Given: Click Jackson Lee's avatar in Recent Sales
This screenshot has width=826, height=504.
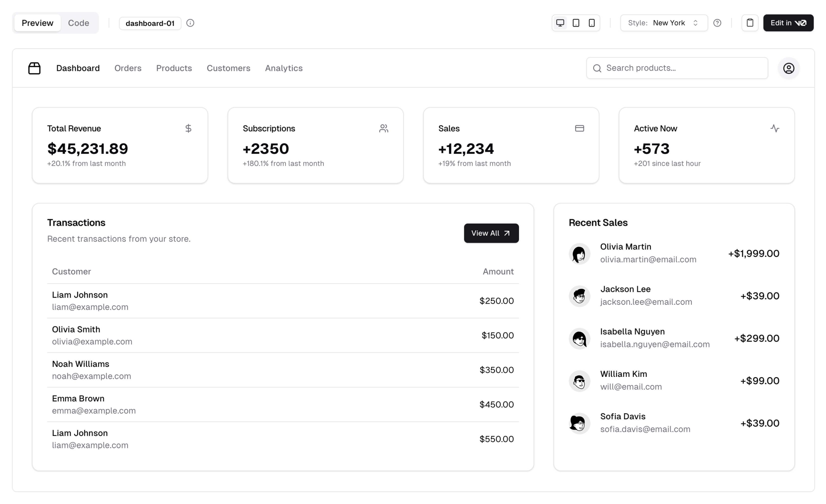Looking at the screenshot, I should point(580,296).
